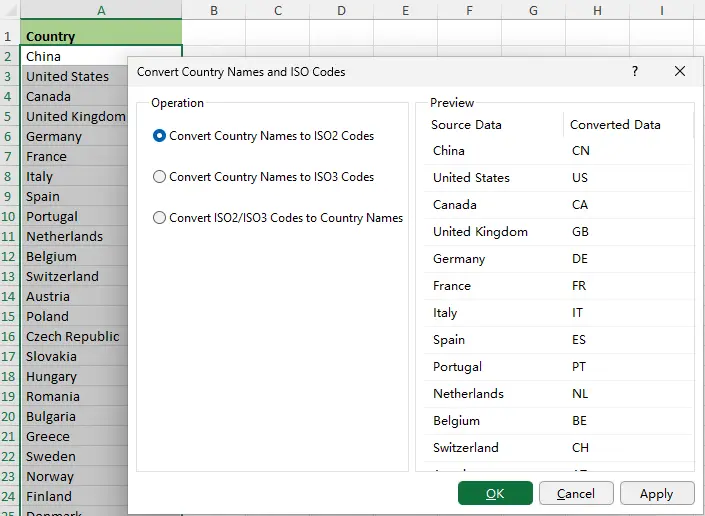
Task: Click the GB converted code
Action: (x=580, y=231)
